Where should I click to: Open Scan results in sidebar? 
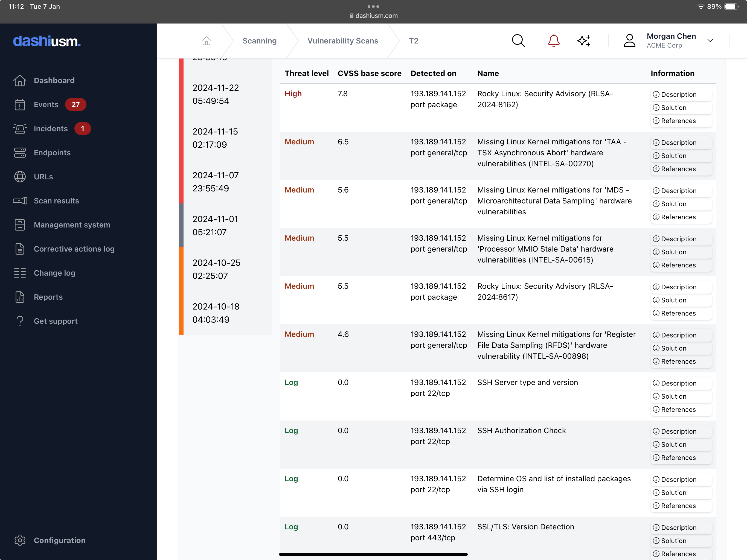[x=56, y=201]
